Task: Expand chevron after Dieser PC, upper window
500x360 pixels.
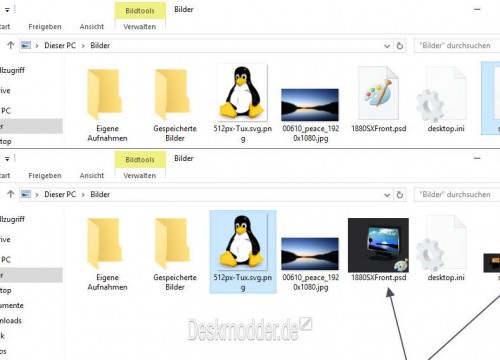Action: pyautogui.click(x=83, y=46)
